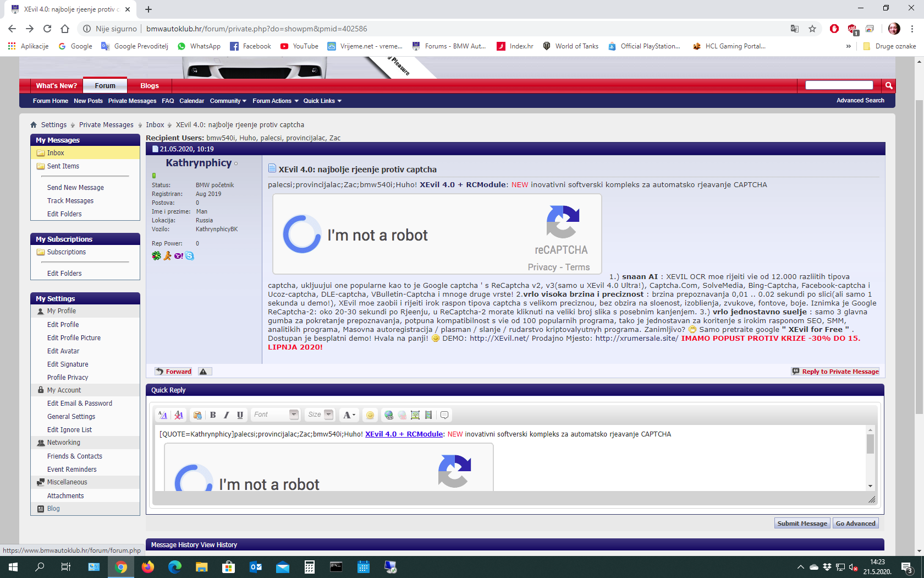Click the Paste as plain text icon
The image size is (924, 578).
[x=197, y=415]
